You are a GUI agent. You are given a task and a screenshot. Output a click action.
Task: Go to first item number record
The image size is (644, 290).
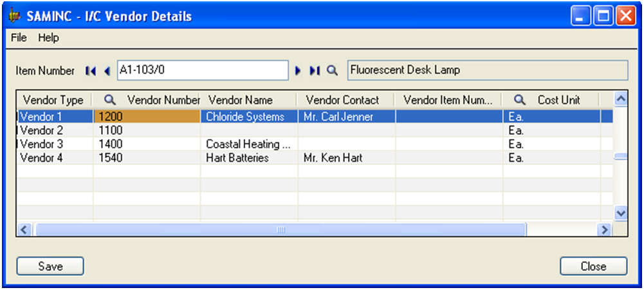(90, 71)
